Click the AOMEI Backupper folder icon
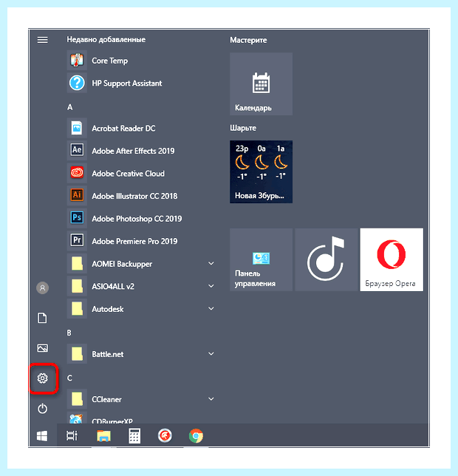 (x=77, y=263)
